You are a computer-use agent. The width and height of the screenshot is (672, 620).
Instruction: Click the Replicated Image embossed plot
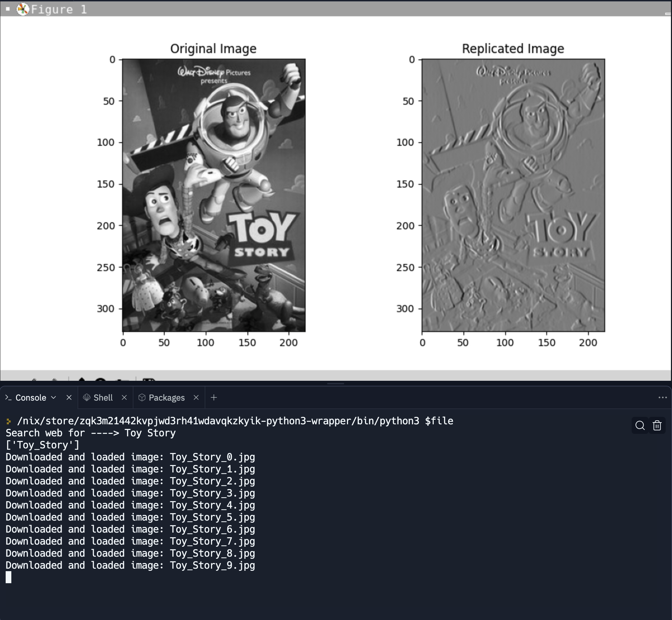click(x=513, y=195)
